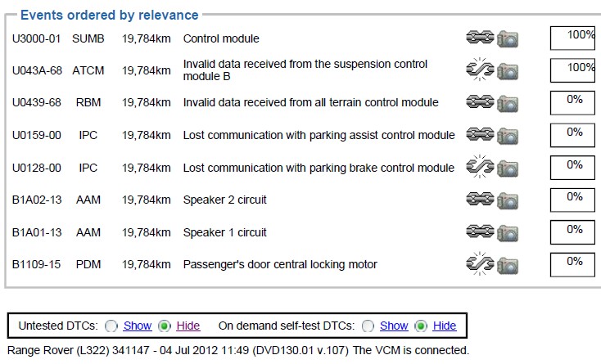
Task: Open the camera icon for the passenger's door locking motor
Action: click(x=508, y=266)
